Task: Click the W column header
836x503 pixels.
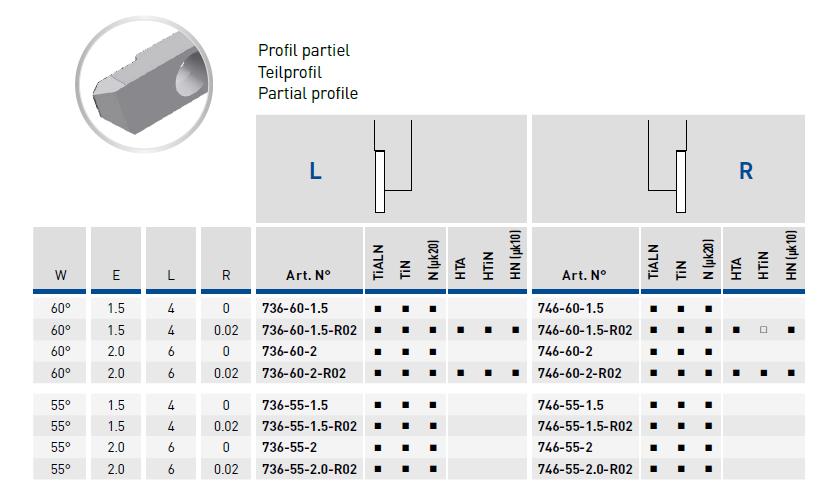Action: (x=60, y=275)
